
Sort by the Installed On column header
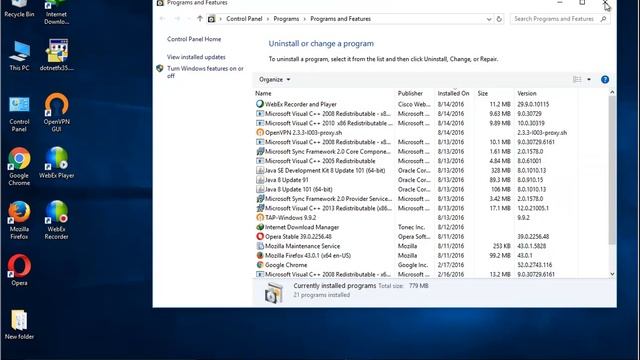[454, 93]
